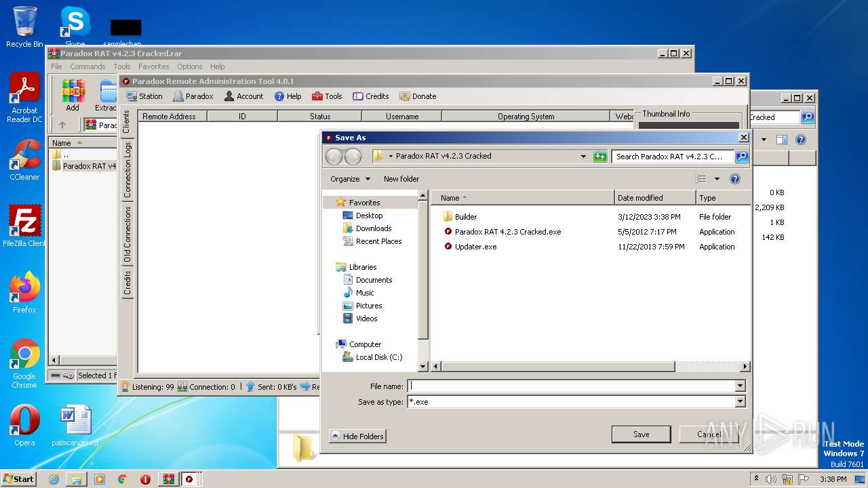Click the Save button in Save As dialog
The height and width of the screenshot is (488, 868).
tap(641, 434)
